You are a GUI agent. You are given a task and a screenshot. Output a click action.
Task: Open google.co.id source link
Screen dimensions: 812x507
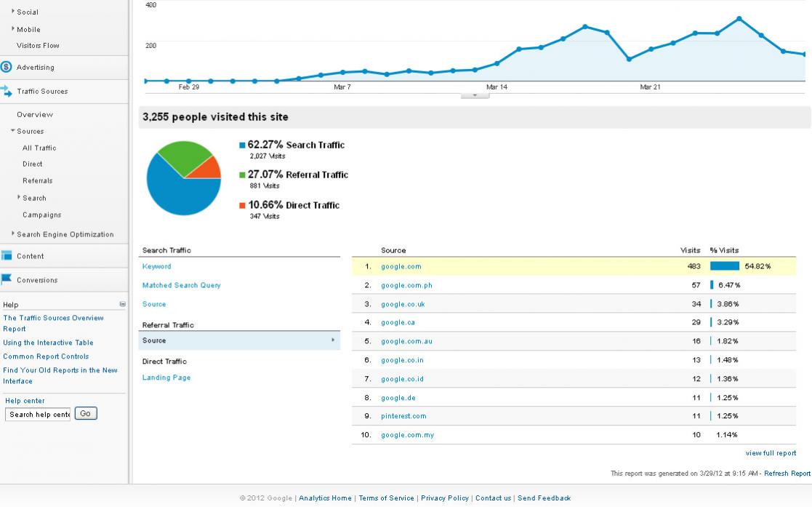[x=403, y=379]
